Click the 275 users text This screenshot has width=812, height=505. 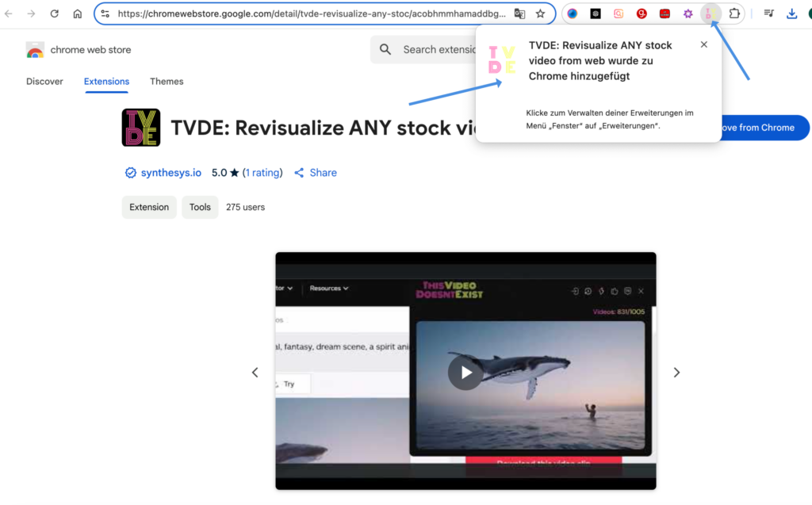pyautogui.click(x=246, y=207)
